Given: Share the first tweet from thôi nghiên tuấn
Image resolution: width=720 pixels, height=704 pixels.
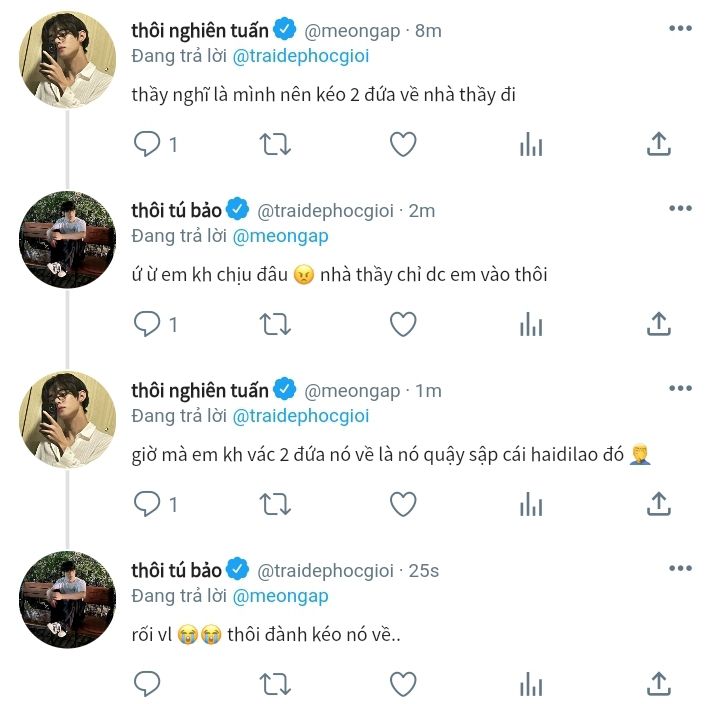Looking at the screenshot, I should click(x=658, y=144).
